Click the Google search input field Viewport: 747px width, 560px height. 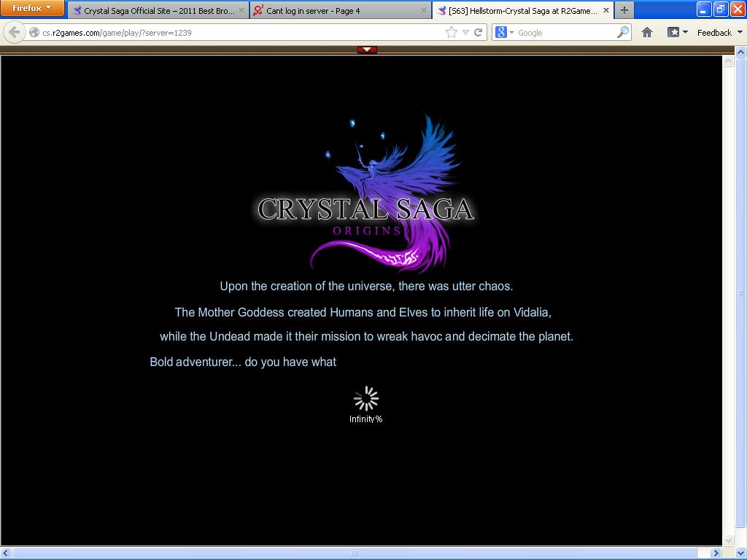(x=563, y=32)
